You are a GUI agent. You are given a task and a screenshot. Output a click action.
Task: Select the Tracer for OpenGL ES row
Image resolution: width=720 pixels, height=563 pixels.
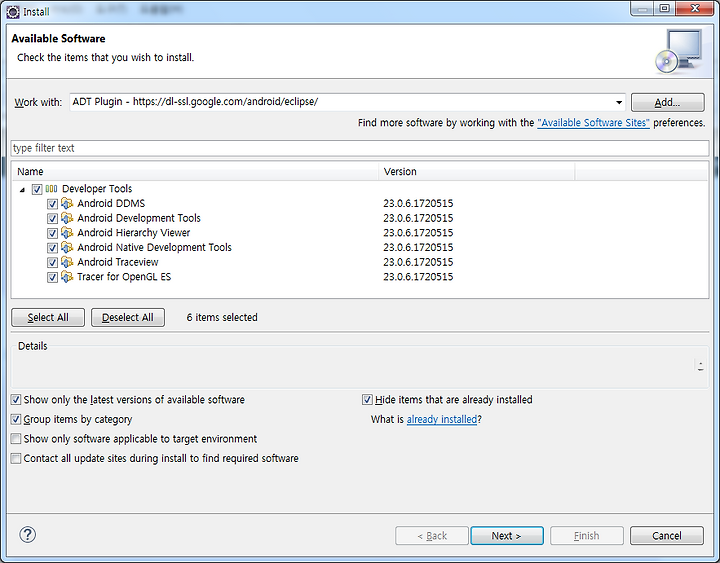point(124,277)
